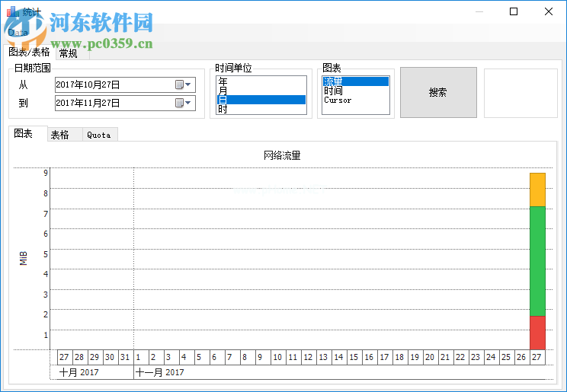
Task: Click the November 5 day cell on the axis
Action: (202, 357)
